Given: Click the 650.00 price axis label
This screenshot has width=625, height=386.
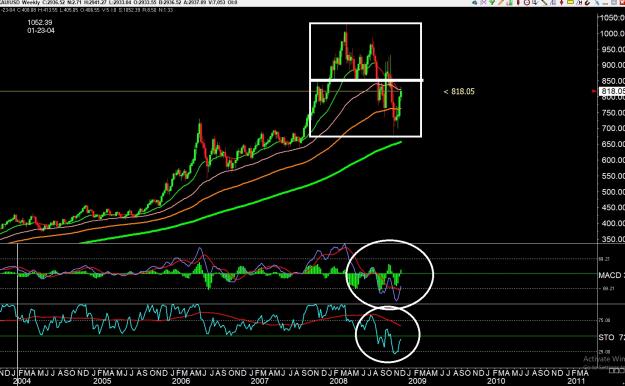Looking at the screenshot, I should pyautogui.click(x=612, y=144).
